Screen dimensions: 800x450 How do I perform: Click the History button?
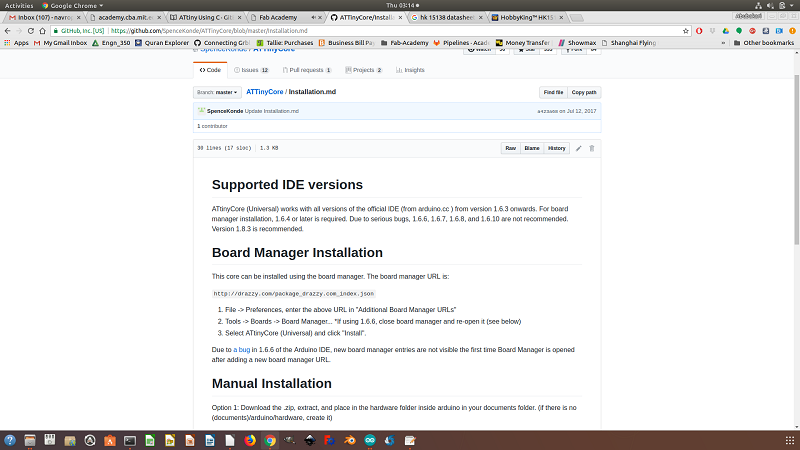(x=557, y=148)
